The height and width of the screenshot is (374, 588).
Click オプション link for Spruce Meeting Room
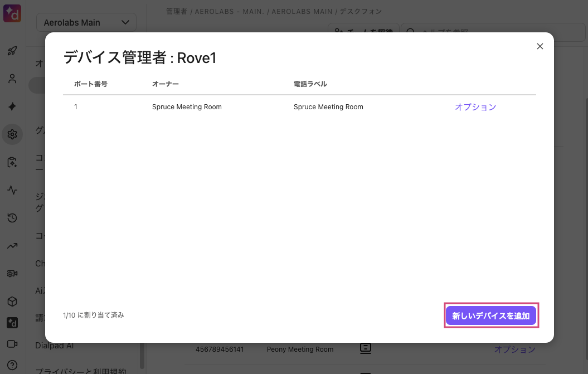(x=475, y=107)
